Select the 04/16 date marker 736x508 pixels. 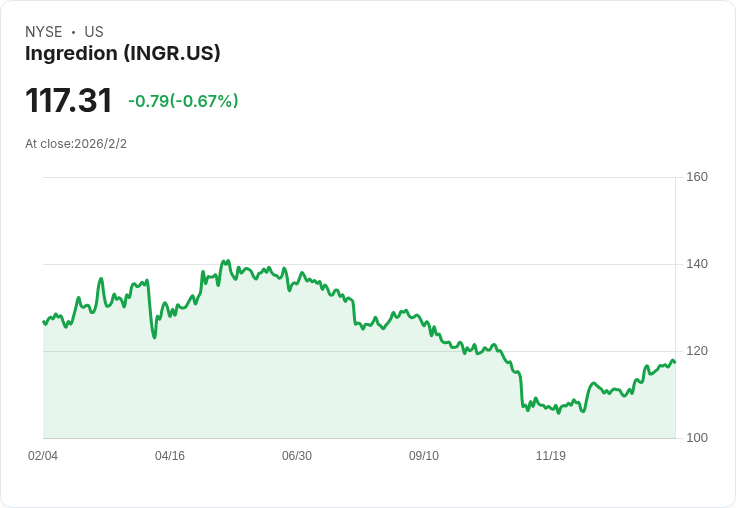(170, 456)
